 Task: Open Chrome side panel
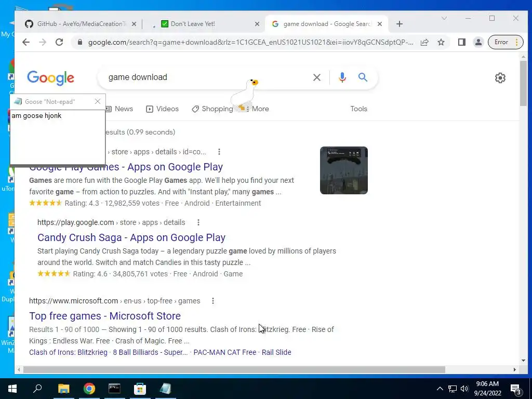point(461,42)
